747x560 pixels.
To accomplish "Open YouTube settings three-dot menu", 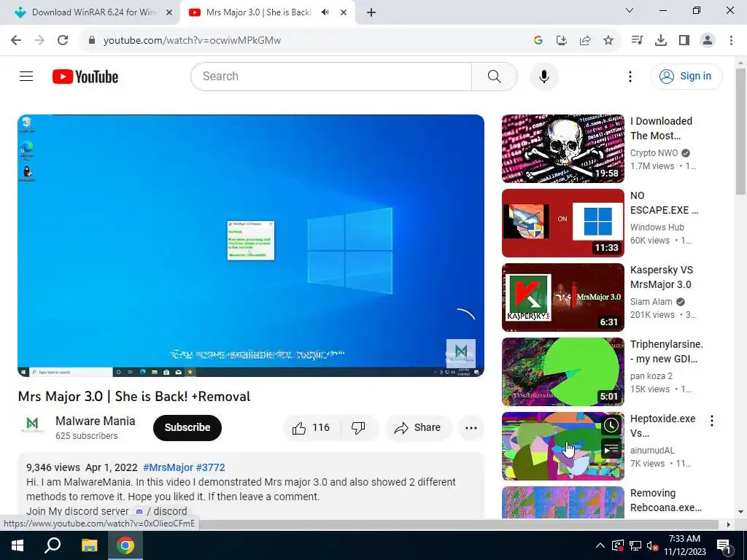I will [x=630, y=76].
